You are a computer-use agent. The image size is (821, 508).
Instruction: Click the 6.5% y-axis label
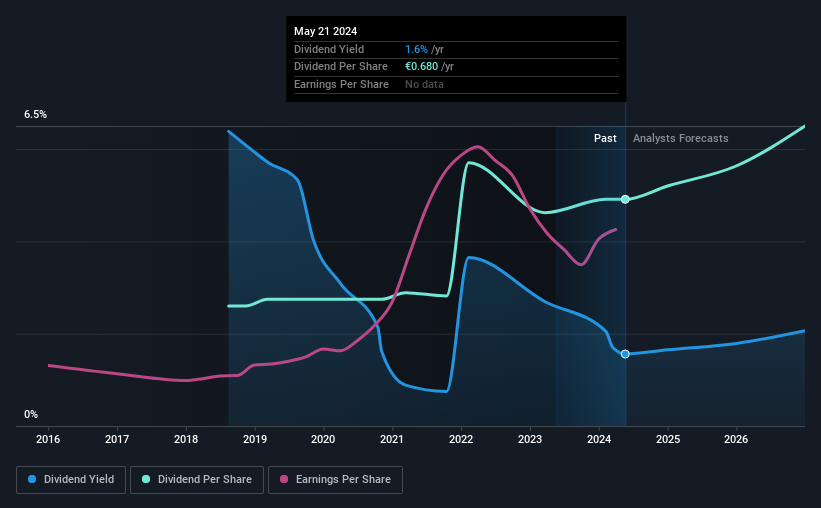[x=35, y=115]
